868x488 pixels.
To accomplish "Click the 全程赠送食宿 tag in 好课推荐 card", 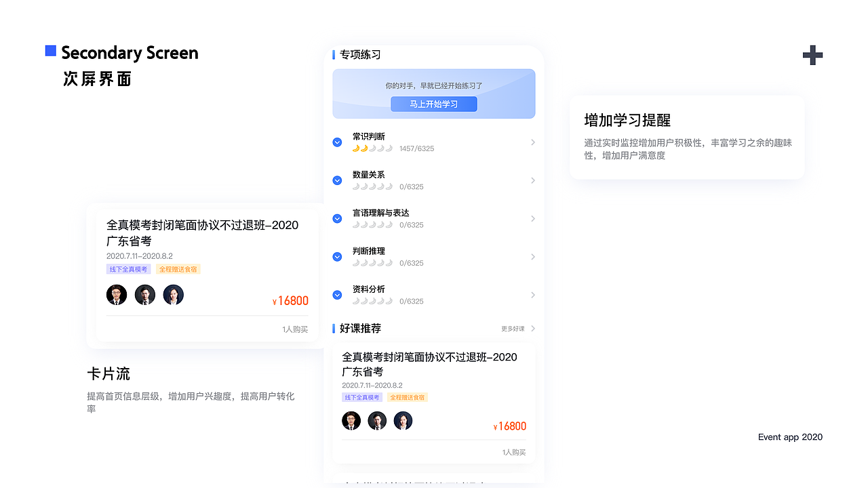I will (408, 397).
